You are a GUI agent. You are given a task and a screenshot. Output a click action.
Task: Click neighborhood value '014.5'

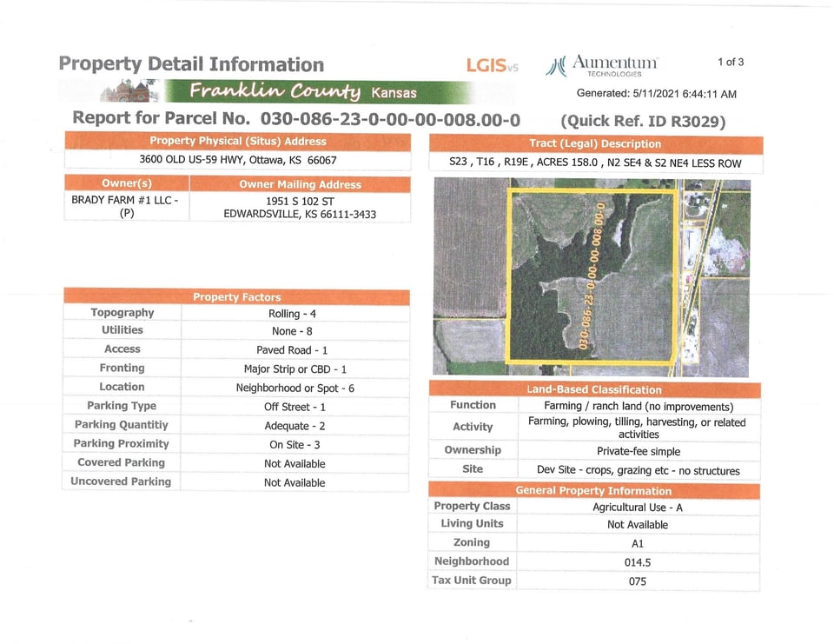click(x=638, y=562)
